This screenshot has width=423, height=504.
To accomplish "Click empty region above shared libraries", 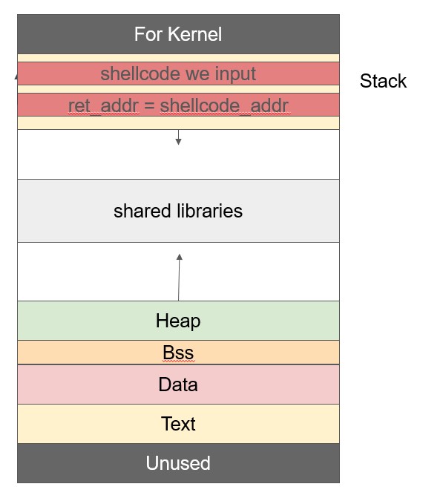I will [178, 154].
